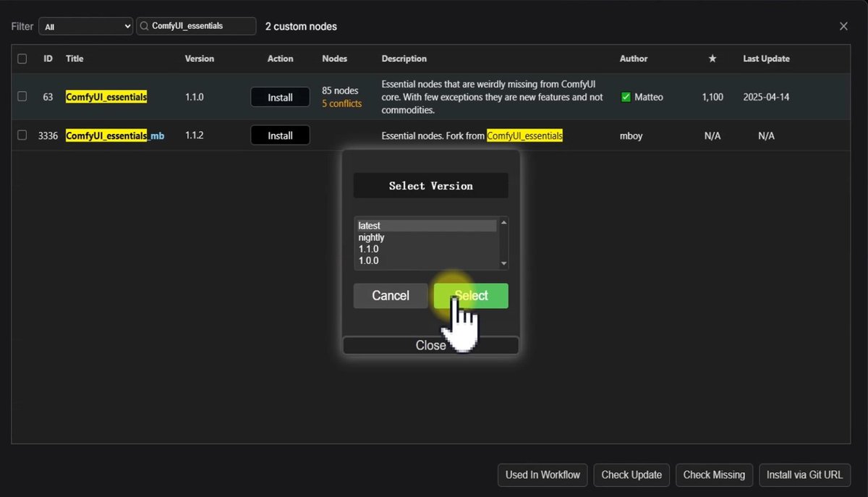Viewport: 868px width, 497px height.
Task: Choose version 1.1.0 in list
Action: [427, 249]
